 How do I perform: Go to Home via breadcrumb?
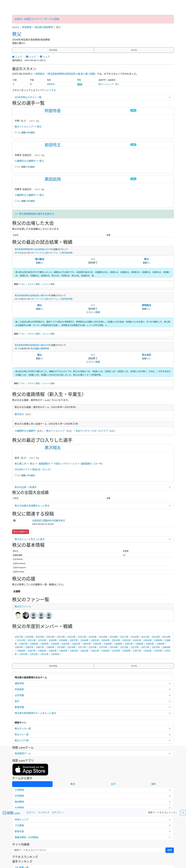coord(15,27)
